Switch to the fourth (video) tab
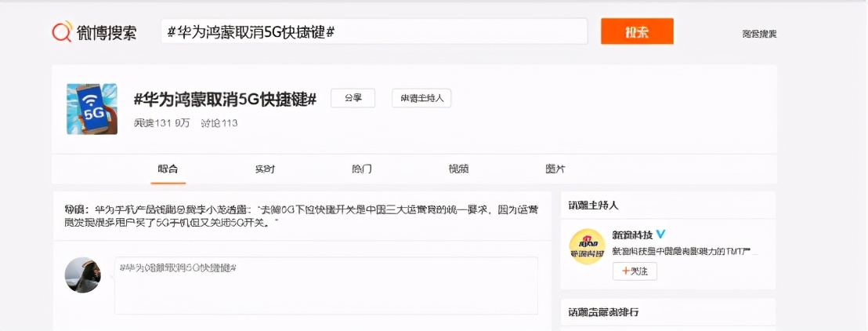 459,169
